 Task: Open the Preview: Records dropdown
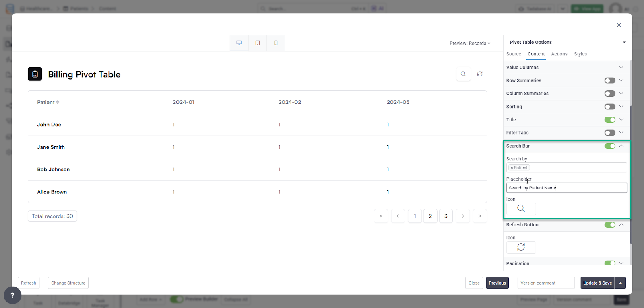[470, 43]
